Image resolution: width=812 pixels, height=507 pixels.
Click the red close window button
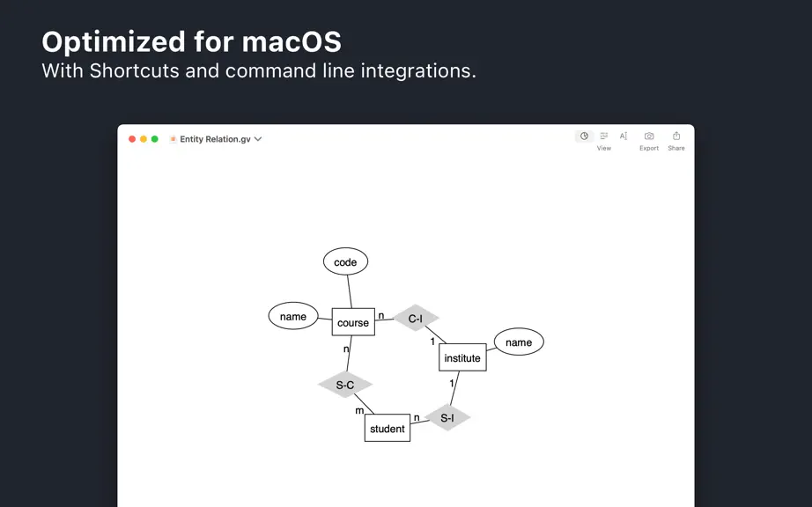pos(132,139)
